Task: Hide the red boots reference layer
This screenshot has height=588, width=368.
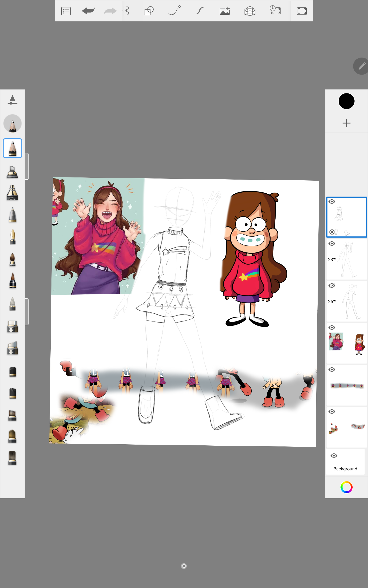Action: point(332,411)
